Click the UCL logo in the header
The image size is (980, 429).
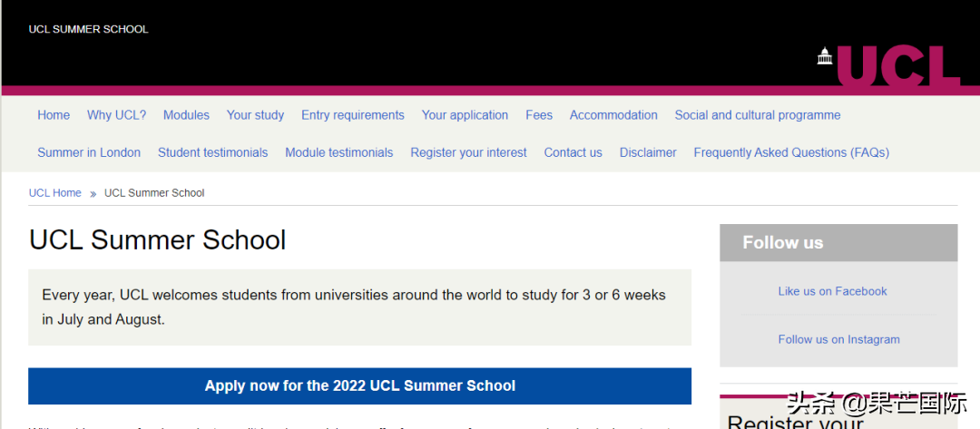[x=887, y=63]
